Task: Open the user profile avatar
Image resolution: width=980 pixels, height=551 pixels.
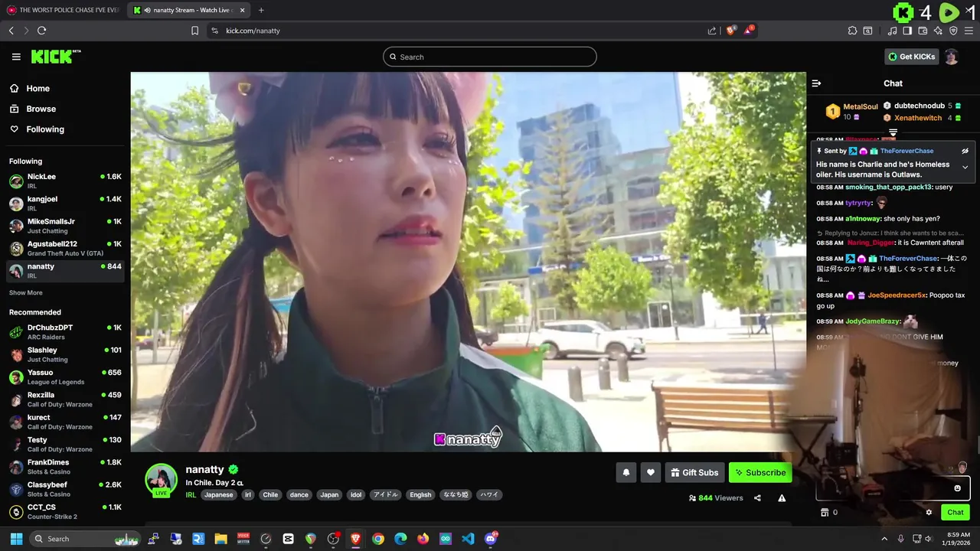Action: 951,57
